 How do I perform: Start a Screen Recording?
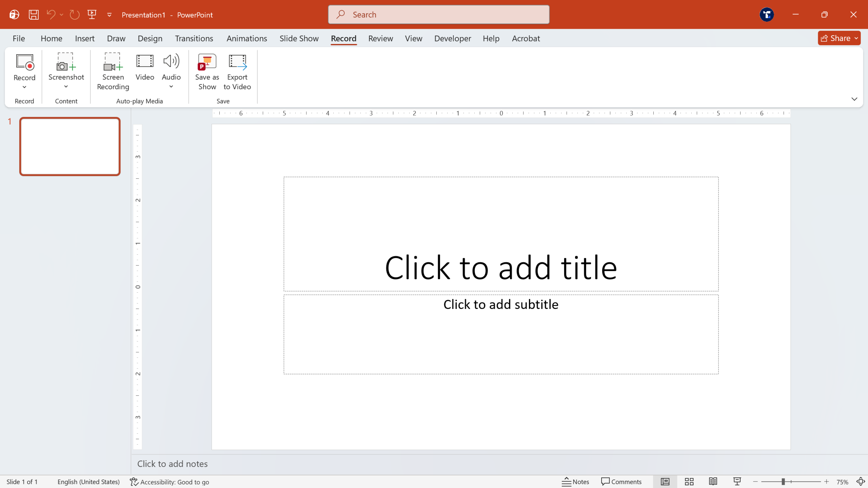click(x=113, y=71)
